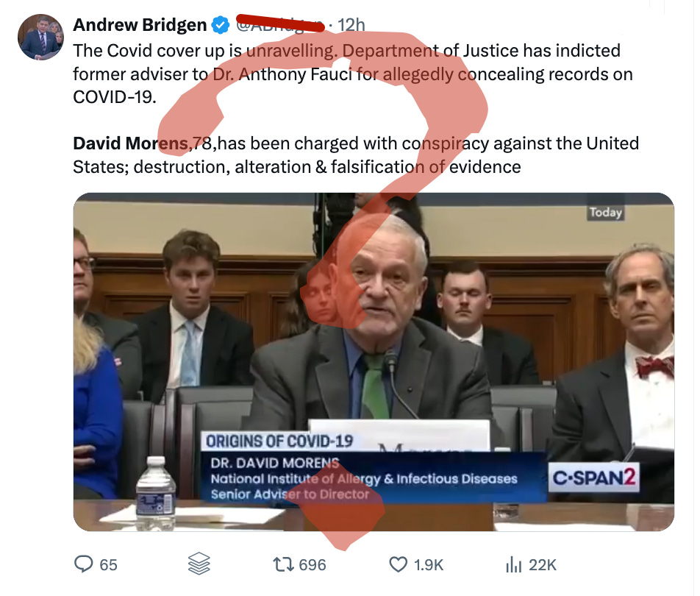Click the Andrew Bridgen display name
This screenshot has width=700, height=596.
tap(140, 24)
